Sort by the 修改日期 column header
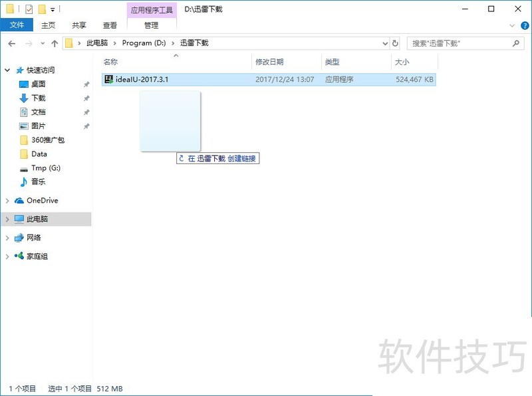Screen dimensions: 532x396 pyautogui.click(x=269, y=62)
